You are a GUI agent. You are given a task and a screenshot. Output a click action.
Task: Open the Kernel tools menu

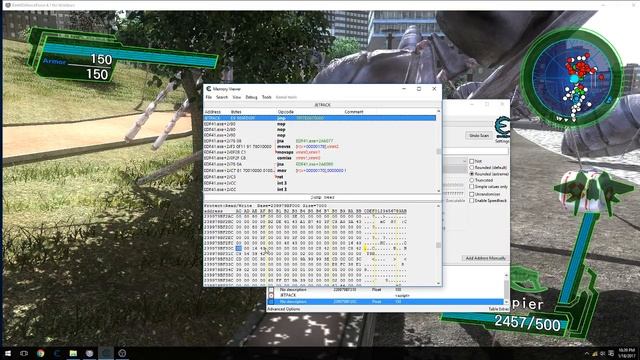click(x=286, y=97)
